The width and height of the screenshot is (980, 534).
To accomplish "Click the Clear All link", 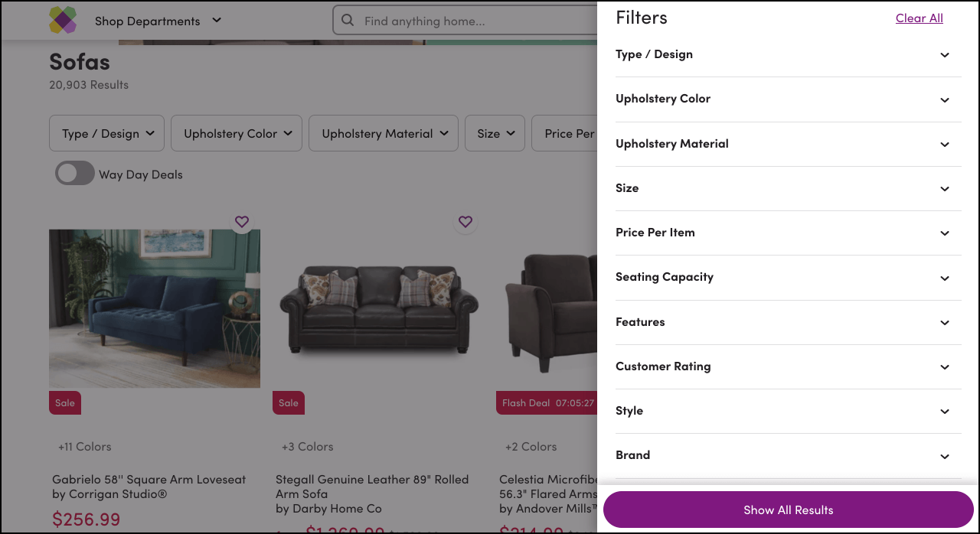I will point(919,18).
